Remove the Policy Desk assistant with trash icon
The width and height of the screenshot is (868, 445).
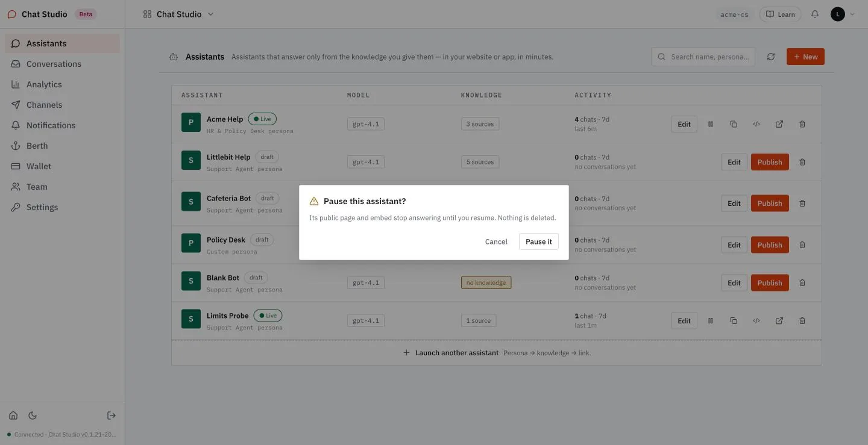[802, 245]
